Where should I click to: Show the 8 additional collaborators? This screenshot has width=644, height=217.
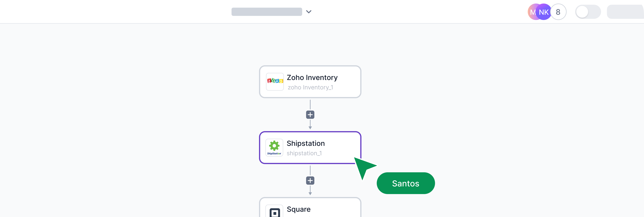[x=558, y=12]
